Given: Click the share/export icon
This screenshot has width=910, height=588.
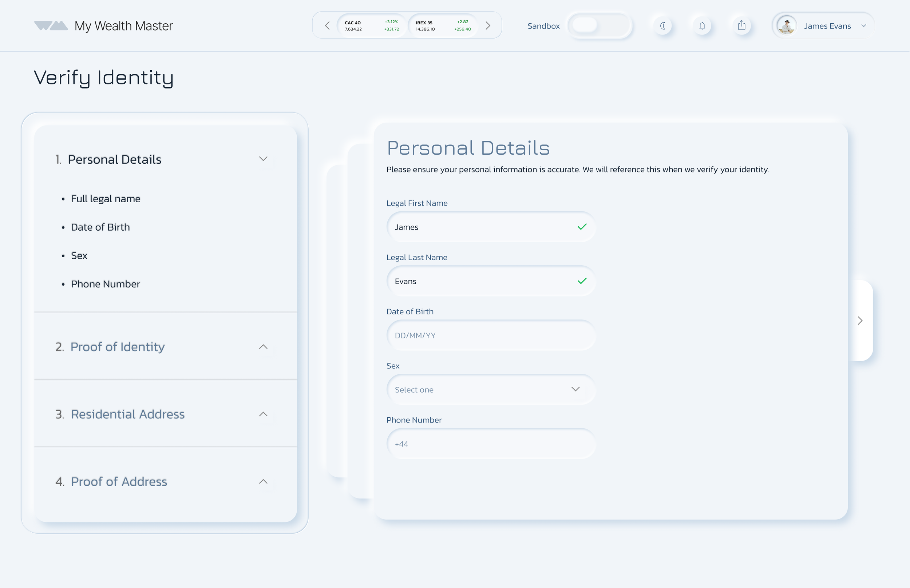Looking at the screenshot, I should [x=741, y=25].
